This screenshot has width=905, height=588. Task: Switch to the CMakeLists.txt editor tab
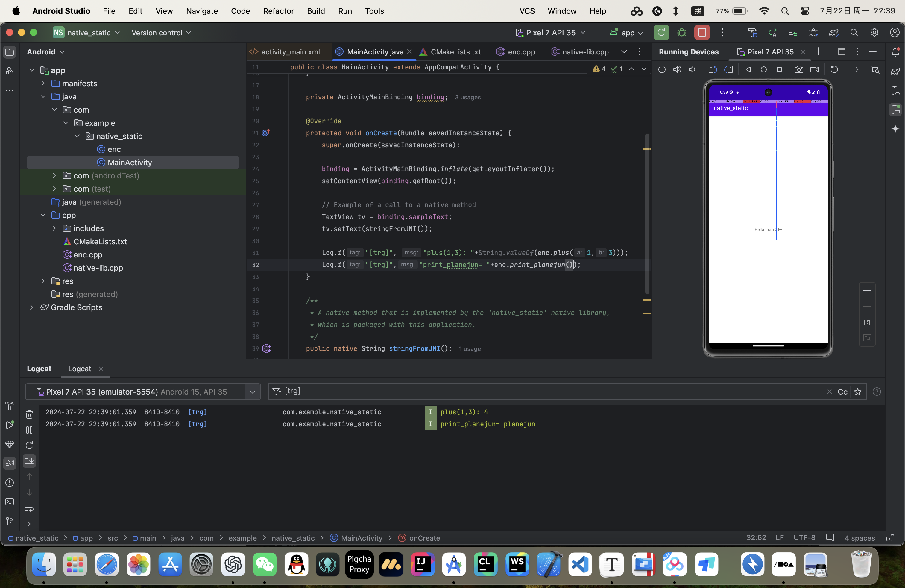455,52
